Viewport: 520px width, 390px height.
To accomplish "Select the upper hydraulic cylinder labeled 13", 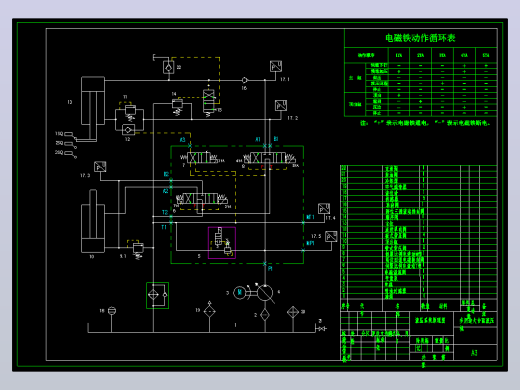I will pyautogui.click(x=93, y=101).
